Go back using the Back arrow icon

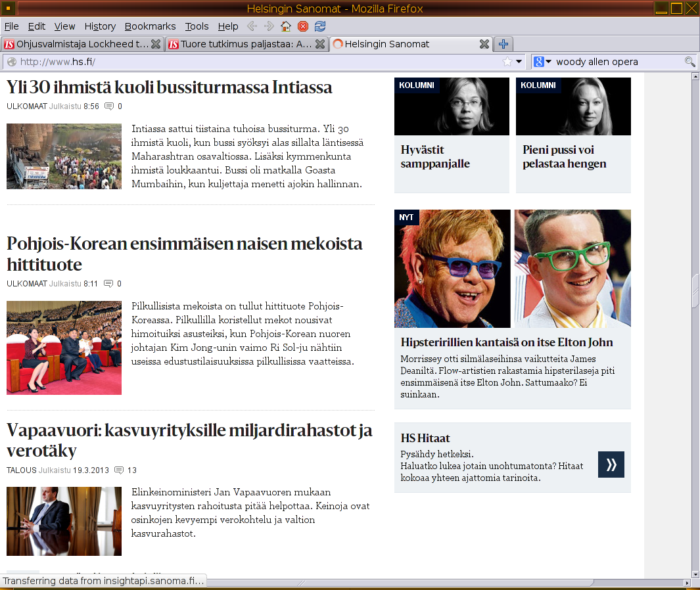point(252,26)
